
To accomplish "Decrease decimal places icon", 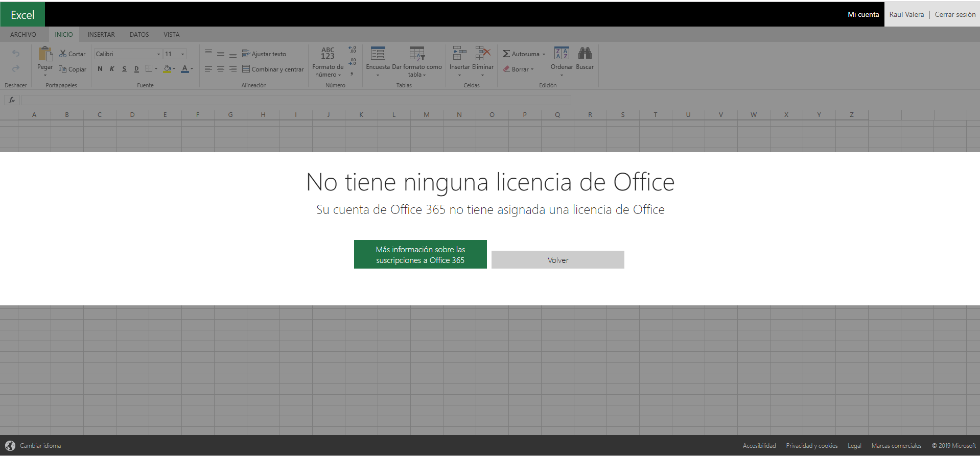I will pyautogui.click(x=352, y=62).
